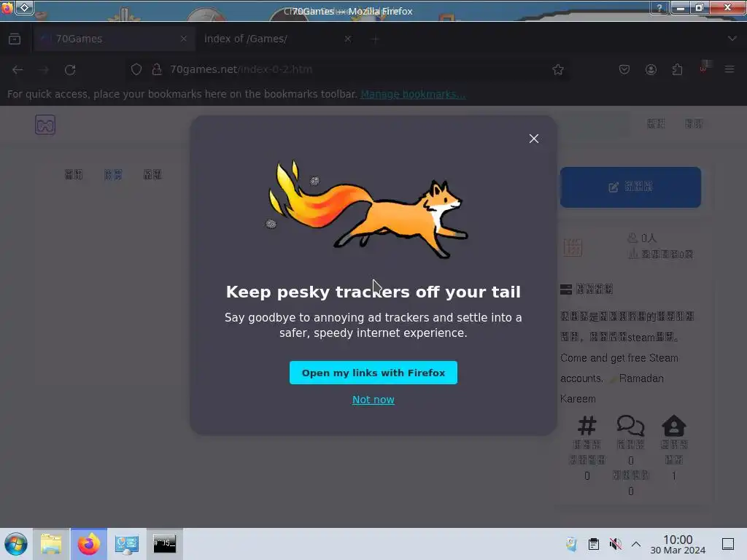
Task: Open the terminal taskbar icon
Action: 164,544
